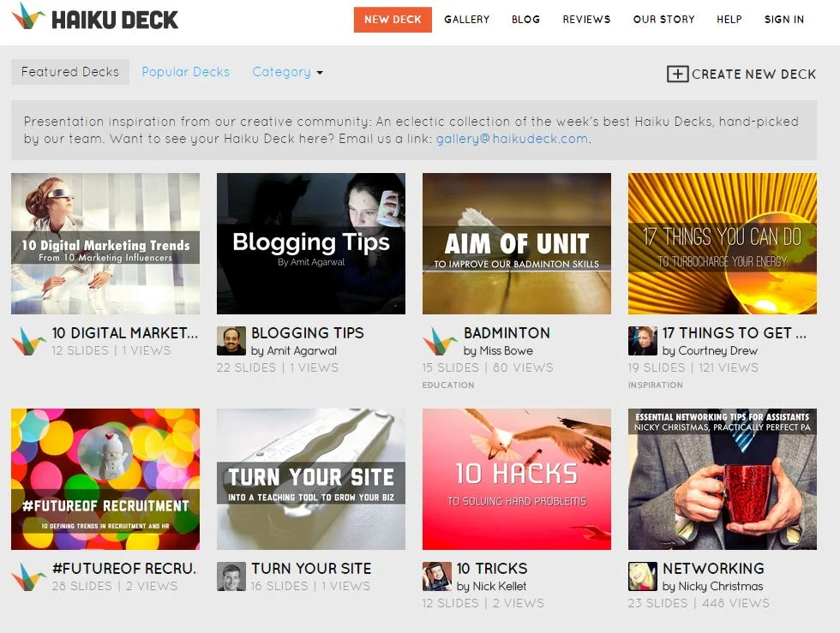Expand the Category dropdown
This screenshot has width=840, height=633.
click(x=288, y=72)
